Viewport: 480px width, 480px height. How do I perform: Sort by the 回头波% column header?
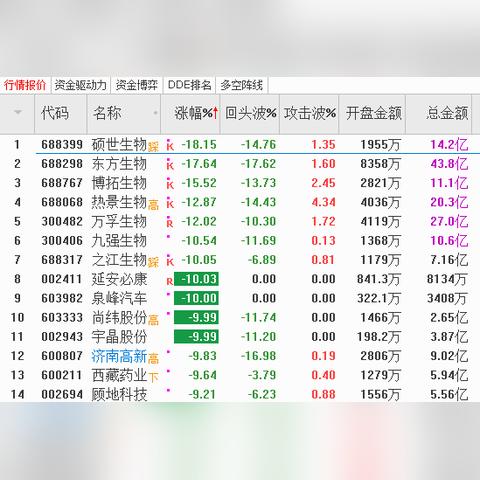click(251, 113)
